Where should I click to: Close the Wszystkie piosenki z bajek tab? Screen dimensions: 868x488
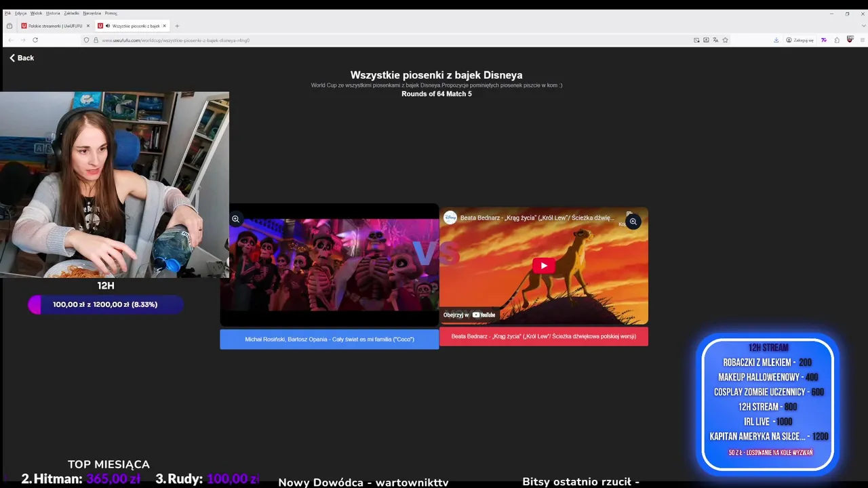[x=164, y=26]
